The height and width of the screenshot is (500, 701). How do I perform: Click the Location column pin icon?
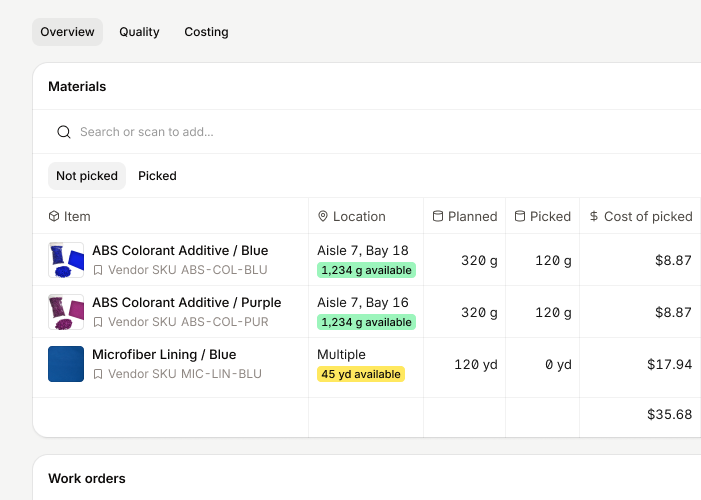pos(323,216)
